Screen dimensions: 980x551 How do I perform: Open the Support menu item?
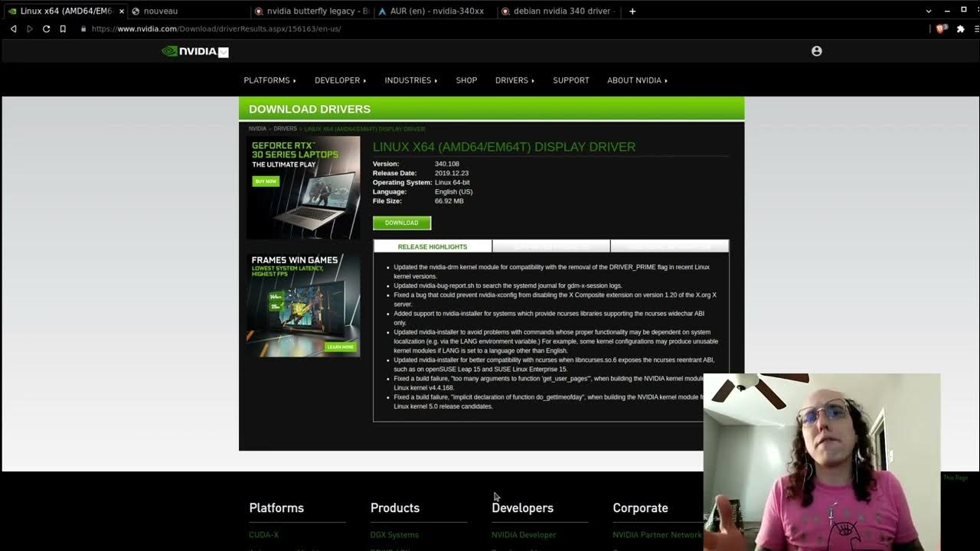[571, 80]
